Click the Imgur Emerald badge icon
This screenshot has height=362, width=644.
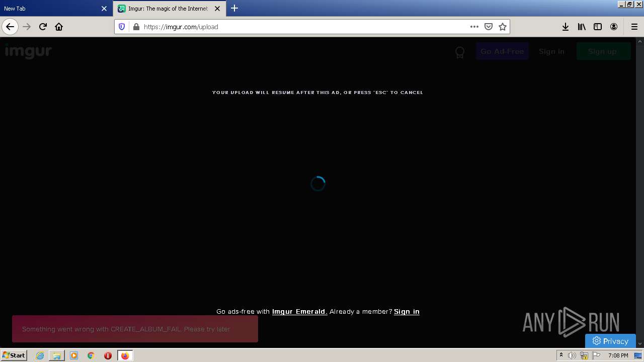click(x=459, y=52)
